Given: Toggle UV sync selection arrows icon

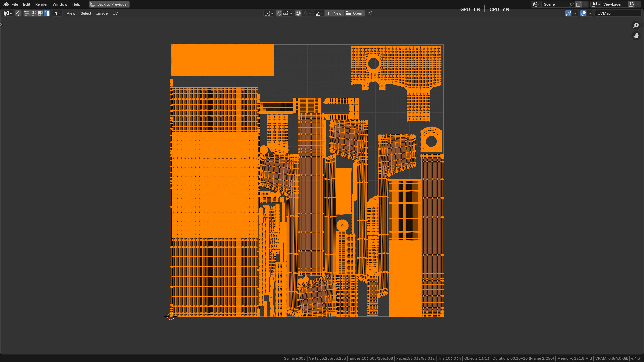Looking at the screenshot, I should [x=18, y=13].
